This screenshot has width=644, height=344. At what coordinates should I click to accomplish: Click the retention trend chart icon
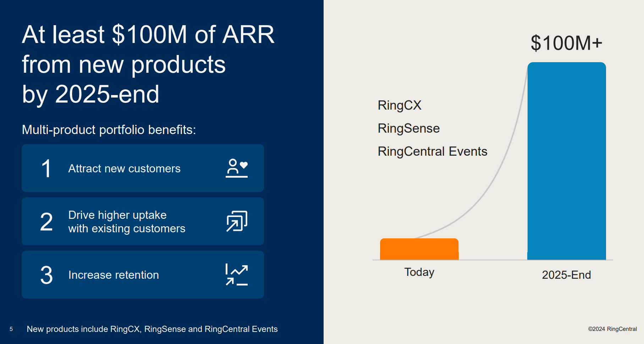pos(237,274)
